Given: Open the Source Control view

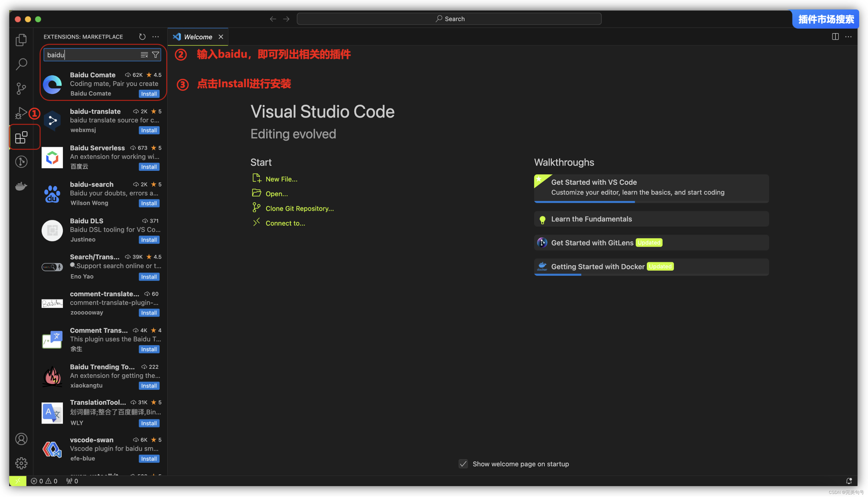Looking at the screenshot, I should pos(21,88).
